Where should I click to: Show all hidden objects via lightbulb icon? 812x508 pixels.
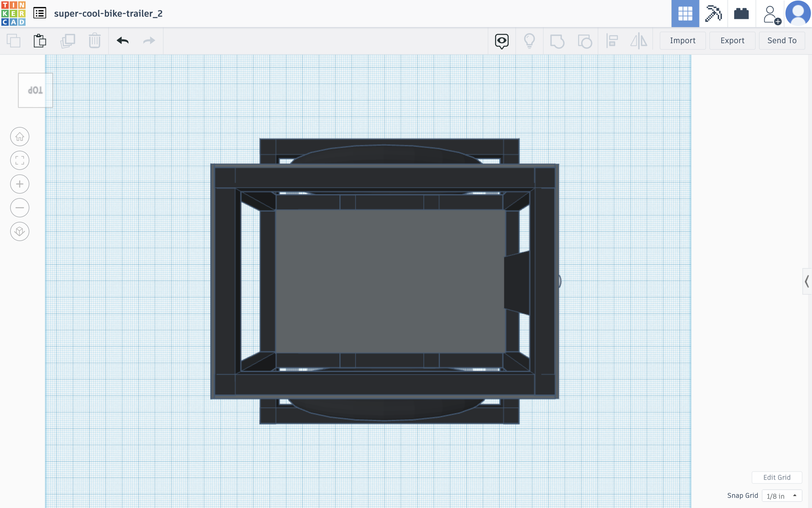point(529,41)
